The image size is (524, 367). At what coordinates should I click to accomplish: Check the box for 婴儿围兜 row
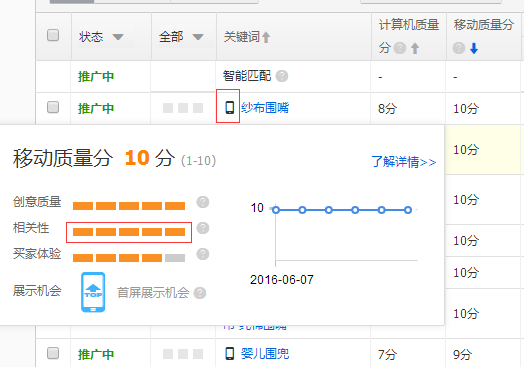pyautogui.click(x=53, y=353)
